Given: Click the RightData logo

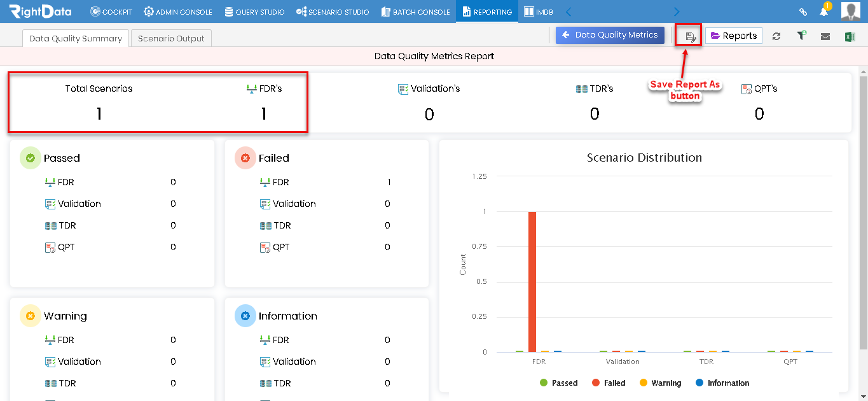Looking at the screenshot, I should click(40, 11).
